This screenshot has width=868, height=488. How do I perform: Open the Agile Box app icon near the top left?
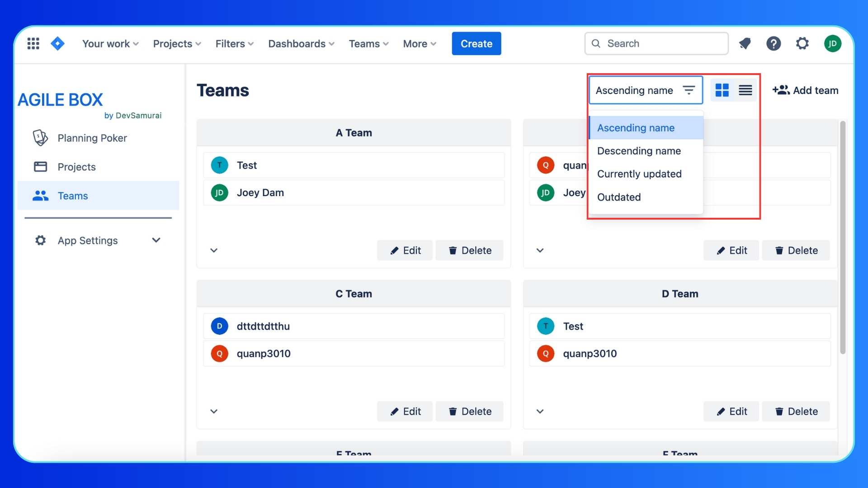(57, 43)
